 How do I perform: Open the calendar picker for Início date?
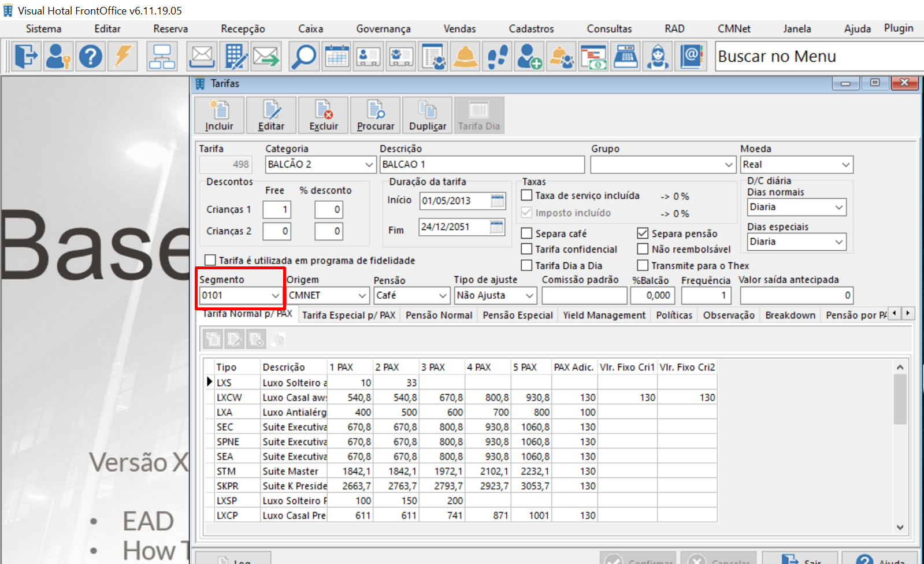[497, 201]
